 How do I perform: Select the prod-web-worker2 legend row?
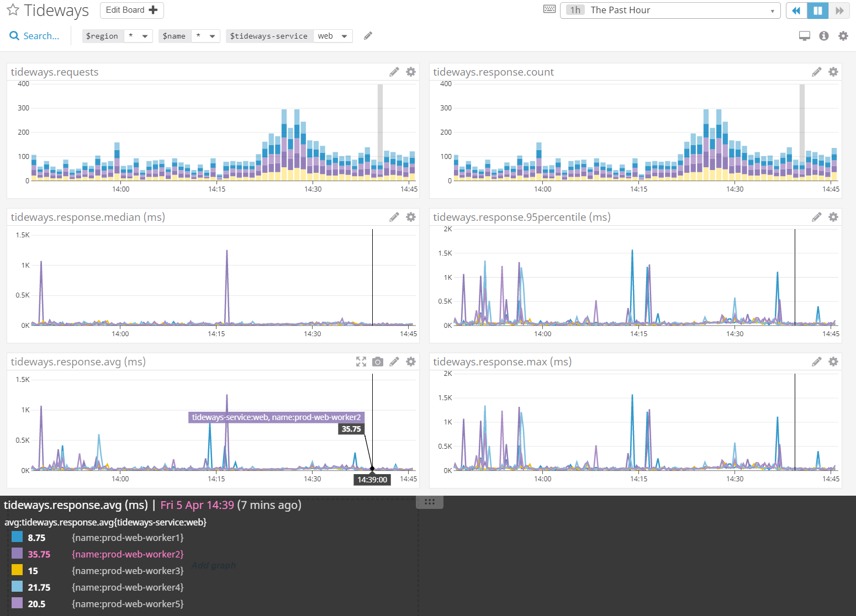(98, 554)
